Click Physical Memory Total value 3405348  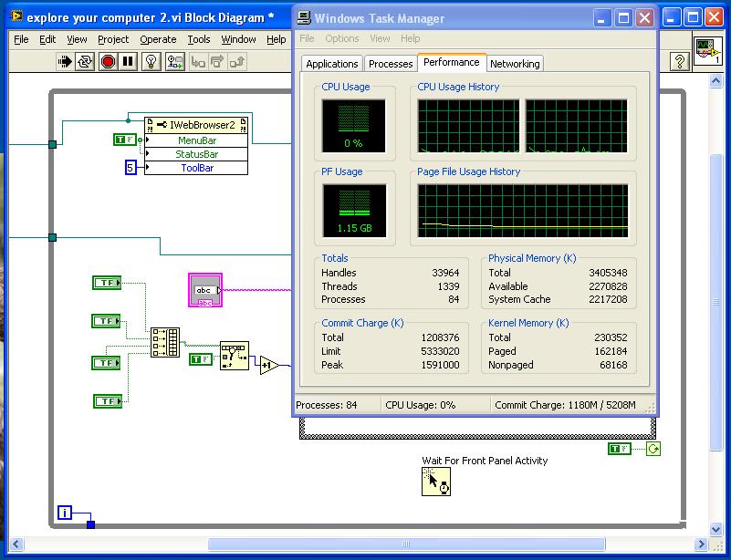tap(608, 273)
